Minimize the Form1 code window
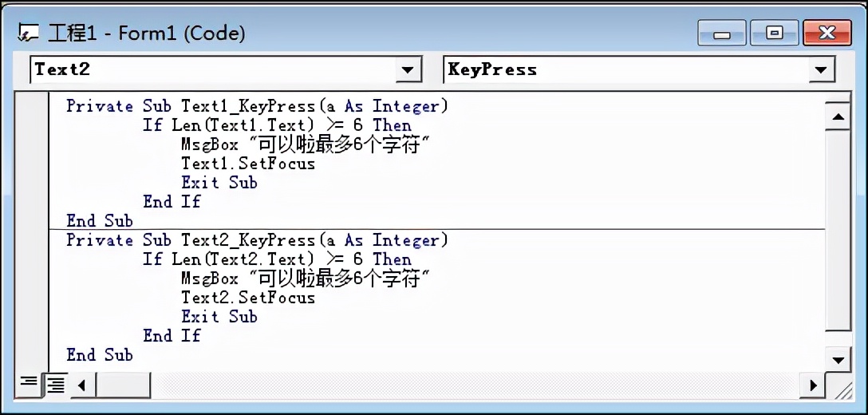The image size is (868, 415). 723,34
